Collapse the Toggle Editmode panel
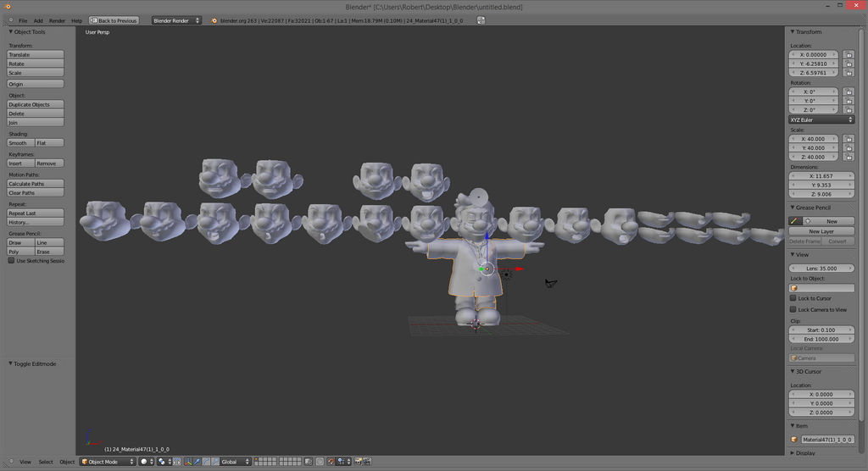The image size is (868, 471). coord(10,363)
